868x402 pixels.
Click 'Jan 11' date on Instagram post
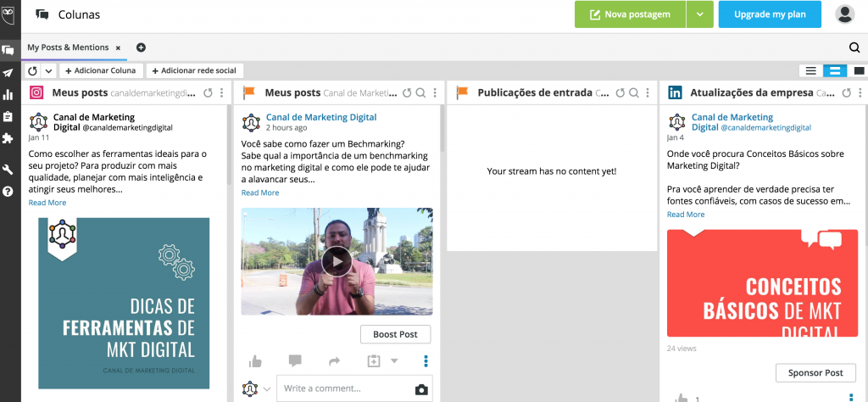click(x=39, y=137)
